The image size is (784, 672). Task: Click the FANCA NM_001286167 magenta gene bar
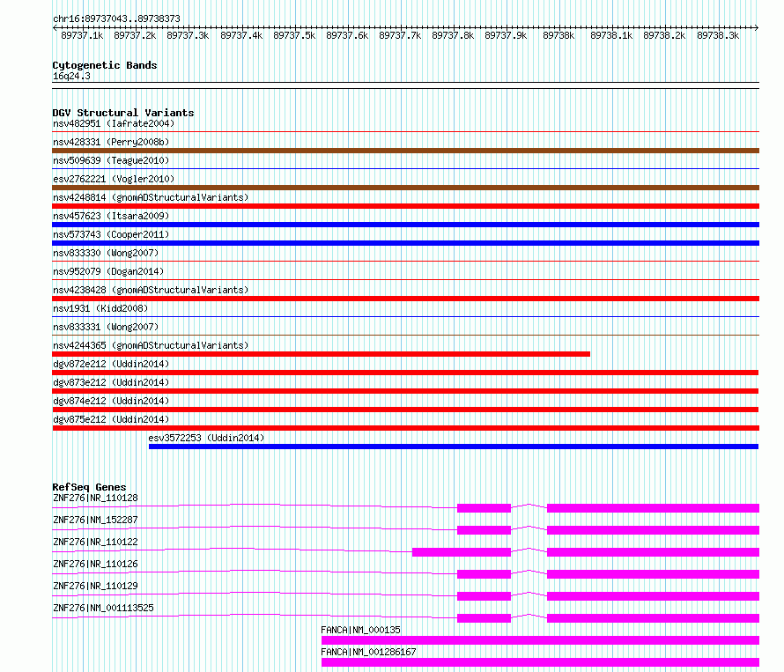pyautogui.click(x=541, y=662)
